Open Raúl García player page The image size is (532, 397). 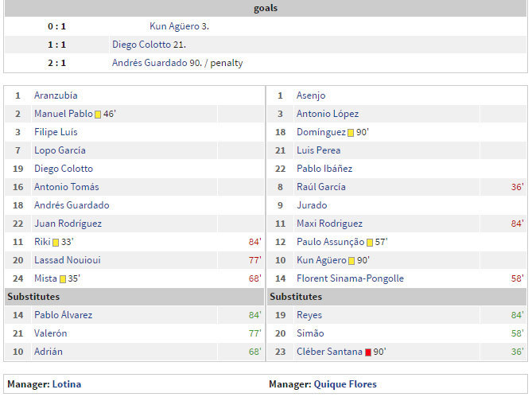[320, 187]
